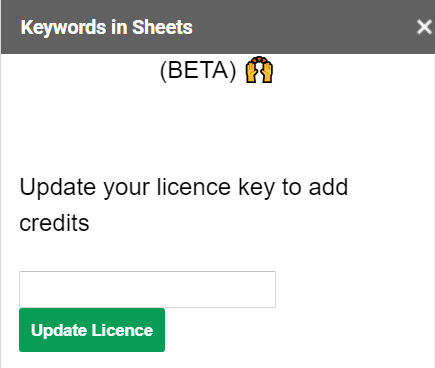Dismiss the panel with the X icon
435x368 pixels.
[x=424, y=27]
